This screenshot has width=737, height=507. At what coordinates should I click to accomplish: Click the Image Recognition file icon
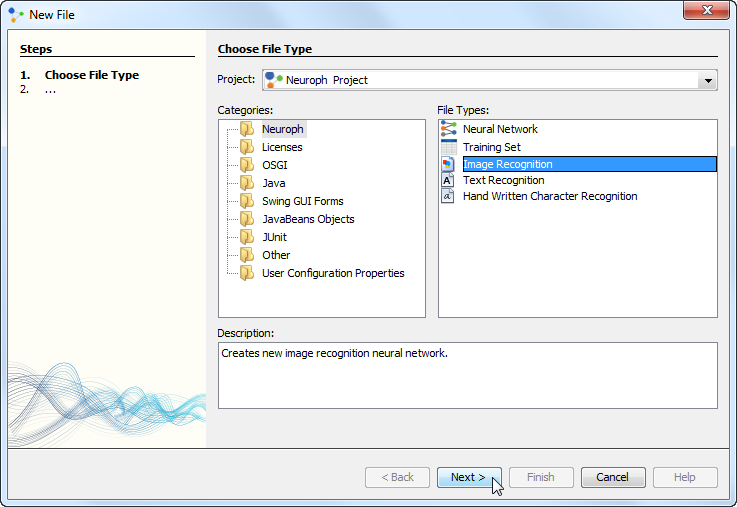click(448, 164)
